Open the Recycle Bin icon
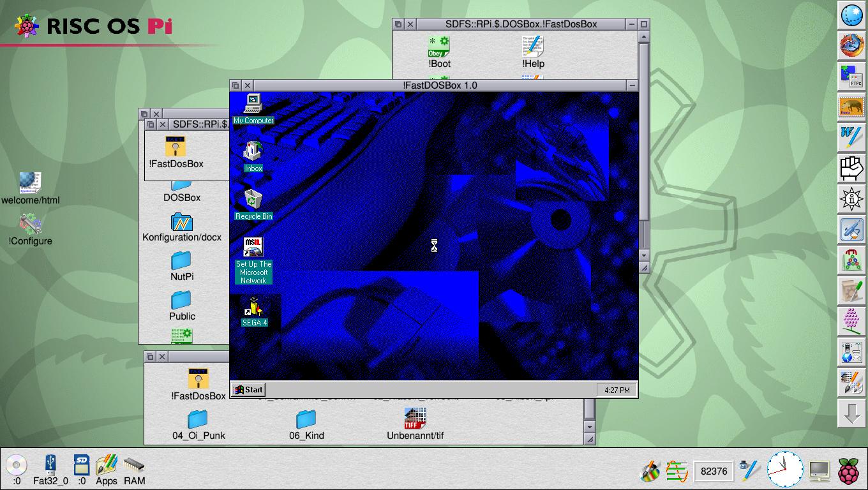 pos(253,200)
